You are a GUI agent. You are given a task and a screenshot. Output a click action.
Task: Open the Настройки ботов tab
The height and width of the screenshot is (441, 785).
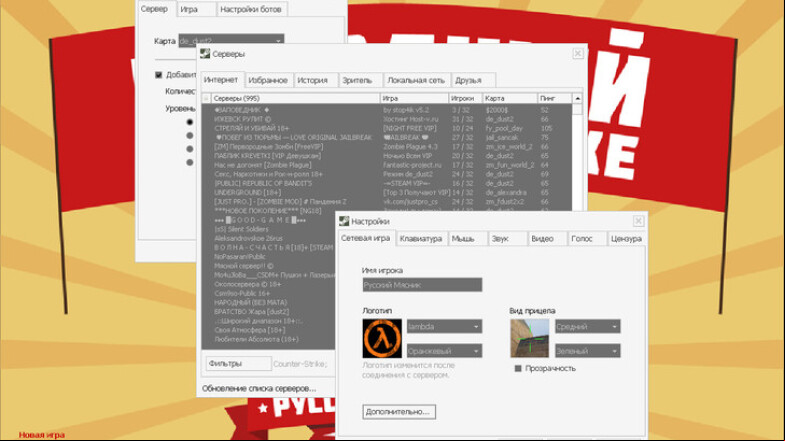click(x=251, y=9)
